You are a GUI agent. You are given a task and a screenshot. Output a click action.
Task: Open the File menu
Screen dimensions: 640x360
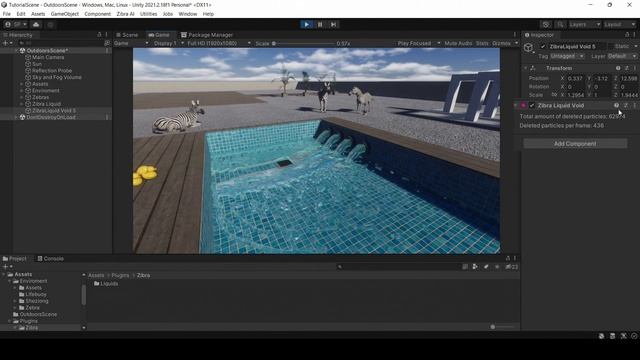coord(7,14)
